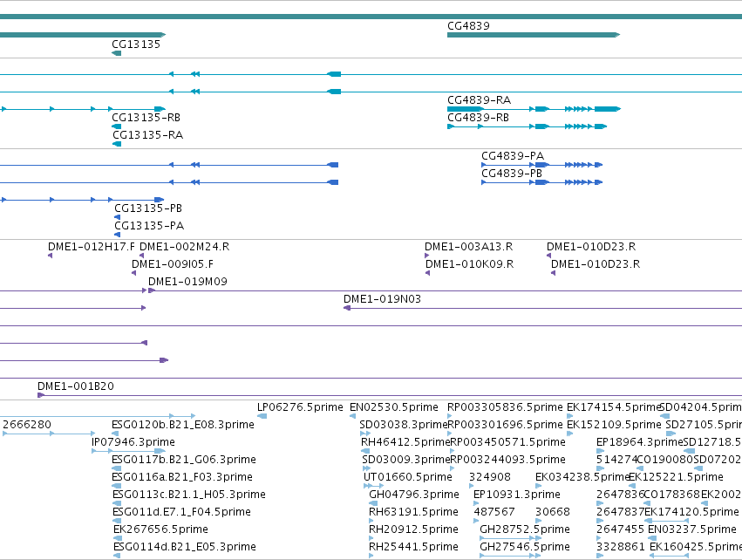Select the CG4839 gene label

point(468,26)
